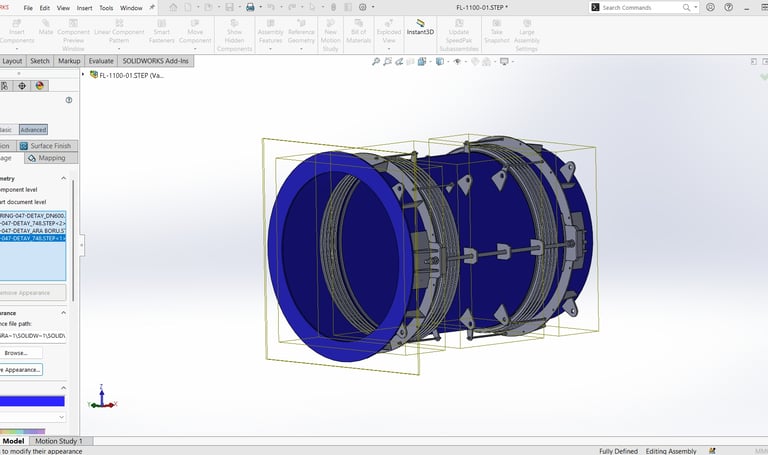Click the assembly icon next to FL-1100-01.STEP
Viewport: 768px width, 455px height.
tap(94, 75)
